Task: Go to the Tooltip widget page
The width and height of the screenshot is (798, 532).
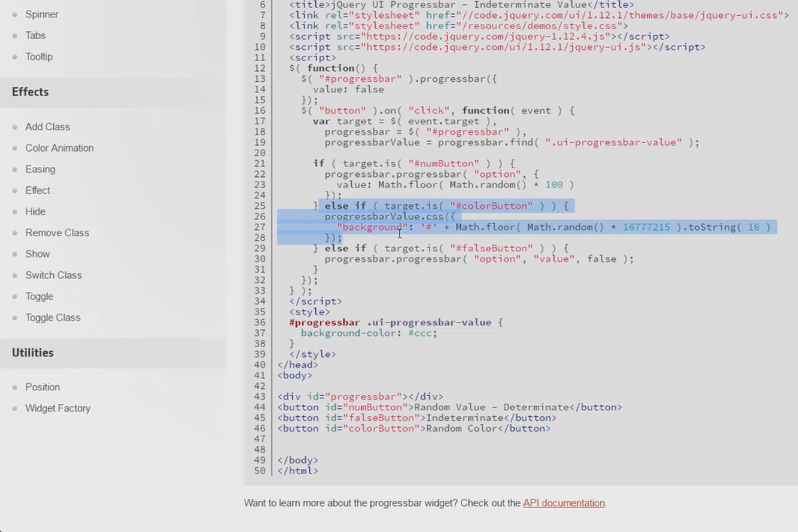Action: tap(39, 57)
